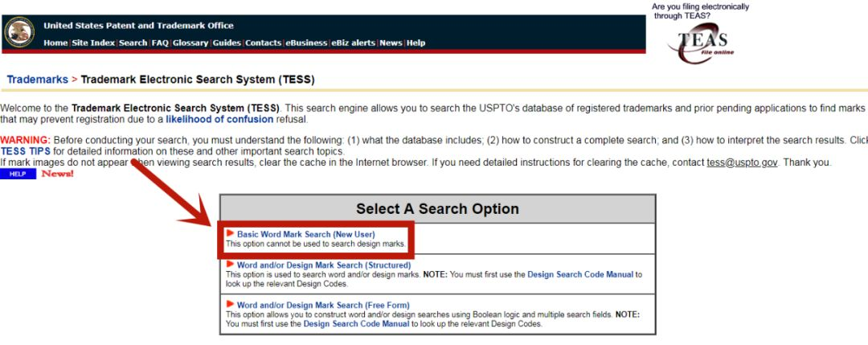Click the Trademarks breadcrumb link

coord(37,80)
